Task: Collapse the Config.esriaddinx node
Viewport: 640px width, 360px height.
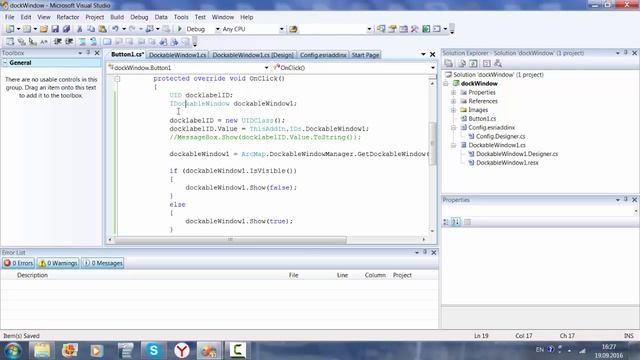Action: [453, 128]
